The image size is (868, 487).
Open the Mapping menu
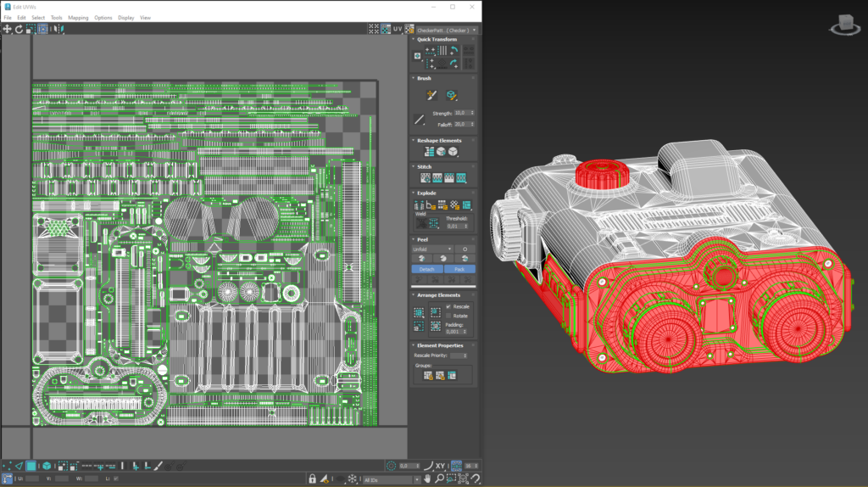[x=78, y=17]
